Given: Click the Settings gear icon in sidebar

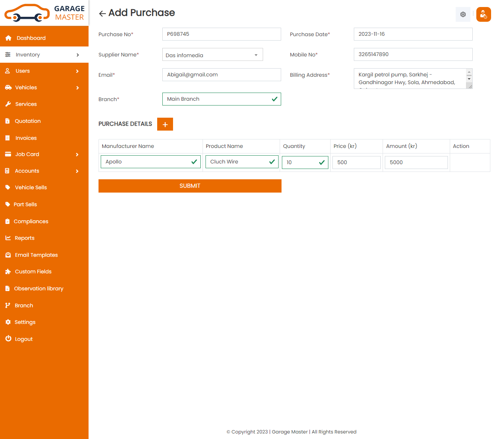Looking at the screenshot, I should [8, 322].
